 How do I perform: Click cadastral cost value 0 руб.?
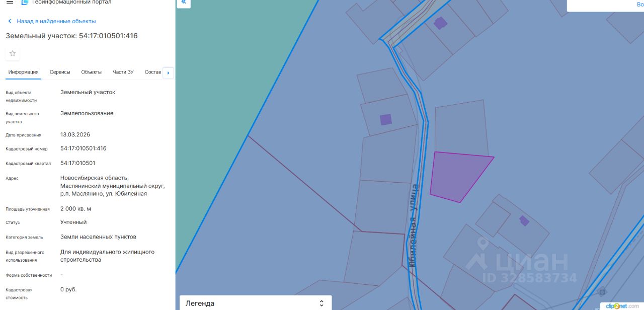click(x=68, y=289)
